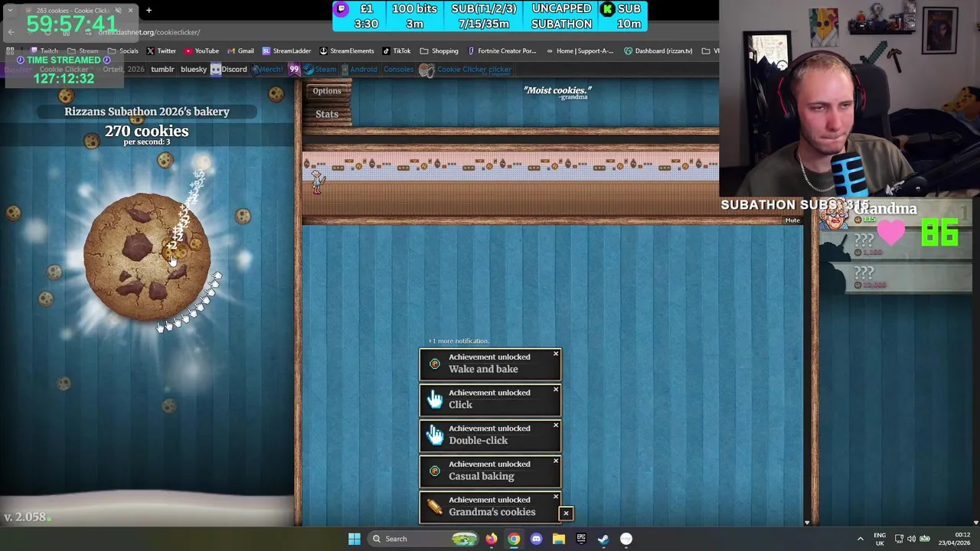Open Dashboard (rizzan.tv) bookmark
The width and height of the screenshot is (980, 551).
(x=658, y=51)
